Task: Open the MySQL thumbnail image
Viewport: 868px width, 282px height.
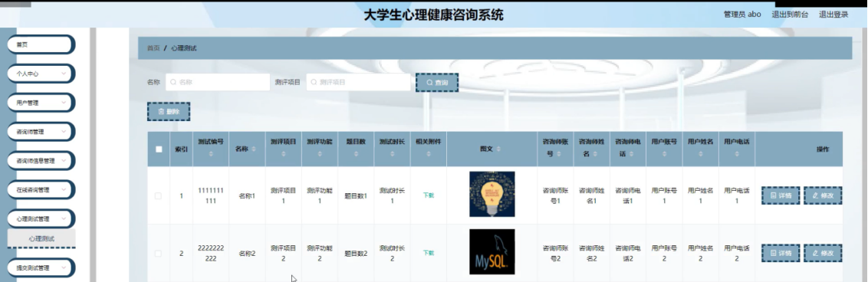Action: [x=492, y=251]
